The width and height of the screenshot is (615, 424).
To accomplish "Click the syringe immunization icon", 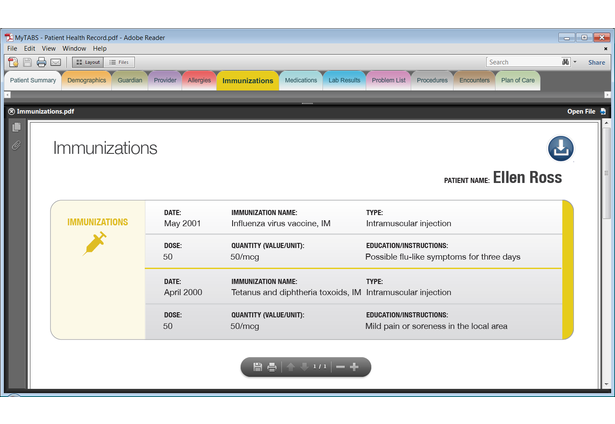I will click(x=95, y=243).
